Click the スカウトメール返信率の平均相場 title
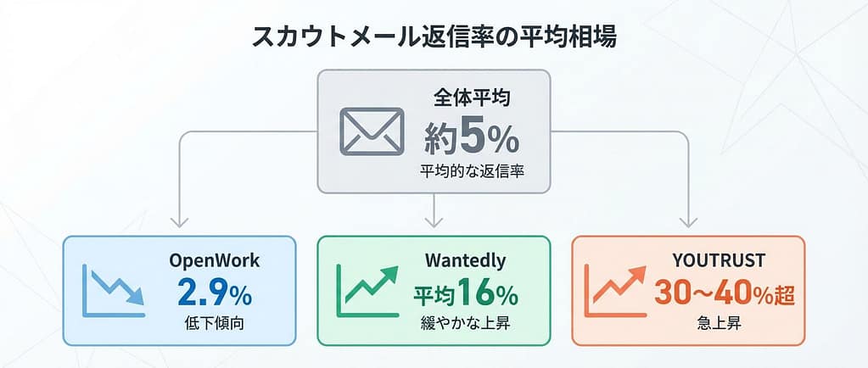Viewport: 868px width, 368px height. coord(434,39)
